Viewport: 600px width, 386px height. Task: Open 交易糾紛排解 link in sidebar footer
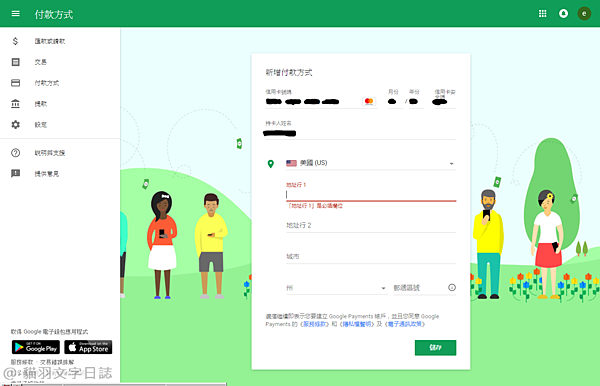(x=57, y=362)
